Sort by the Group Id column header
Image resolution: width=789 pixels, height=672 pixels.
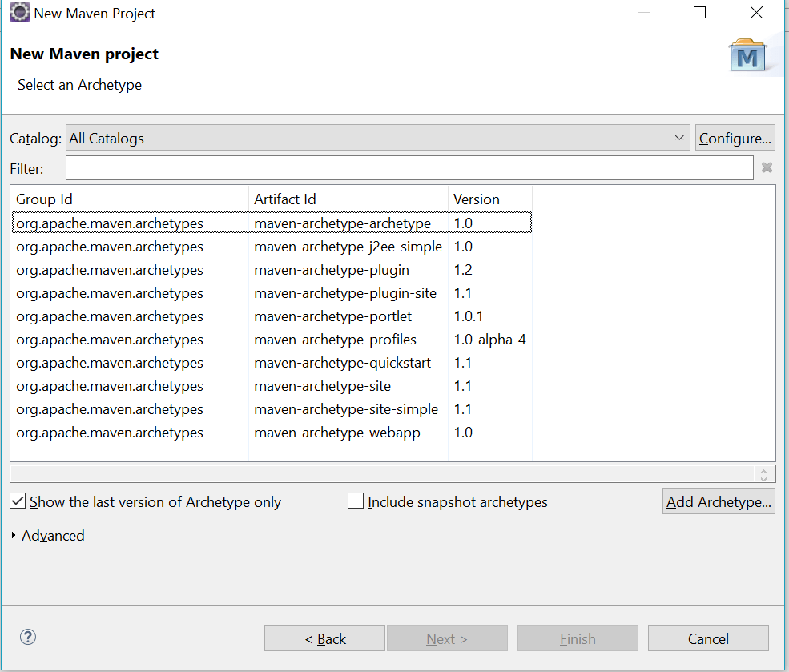[130, 199]
